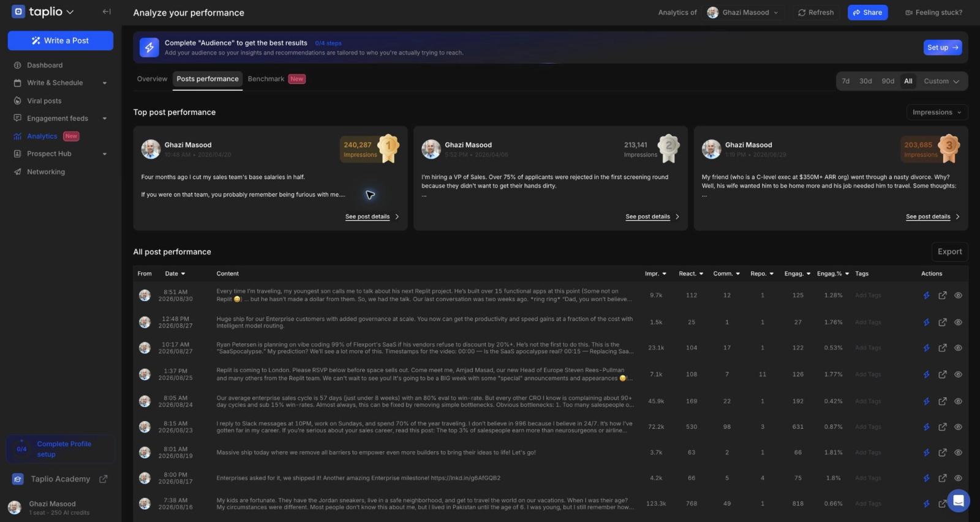Open the Custom date range dropdown

click(x=942, y=81)
